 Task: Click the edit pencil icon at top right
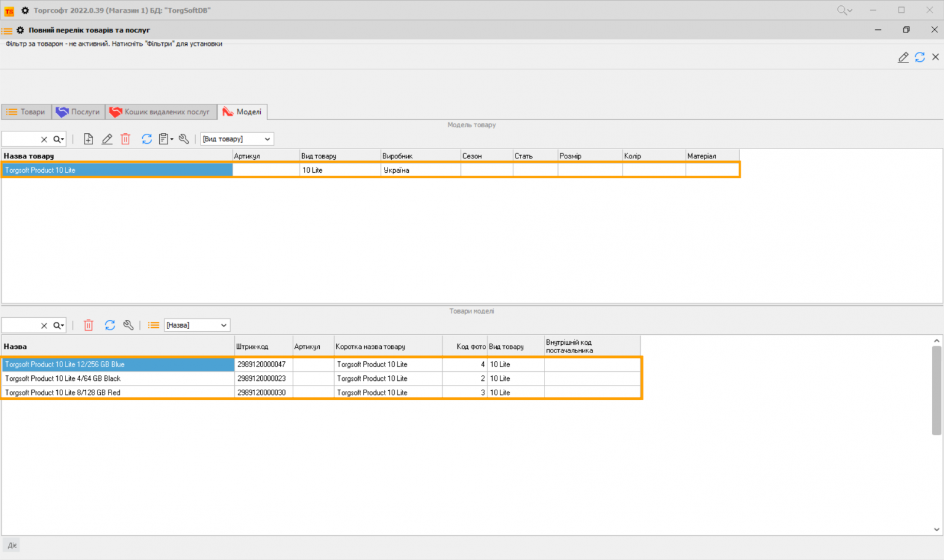pyautogui.click(x=903, y=57)
